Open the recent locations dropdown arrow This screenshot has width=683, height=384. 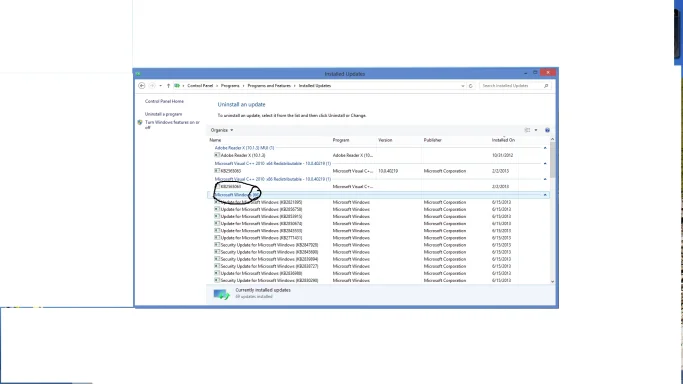pos(161,86)
